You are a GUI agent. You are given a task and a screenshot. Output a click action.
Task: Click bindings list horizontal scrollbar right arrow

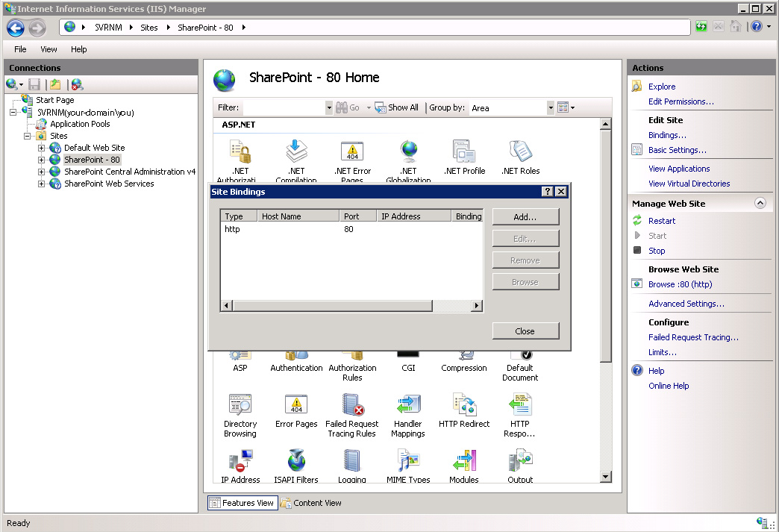(477, 305)
